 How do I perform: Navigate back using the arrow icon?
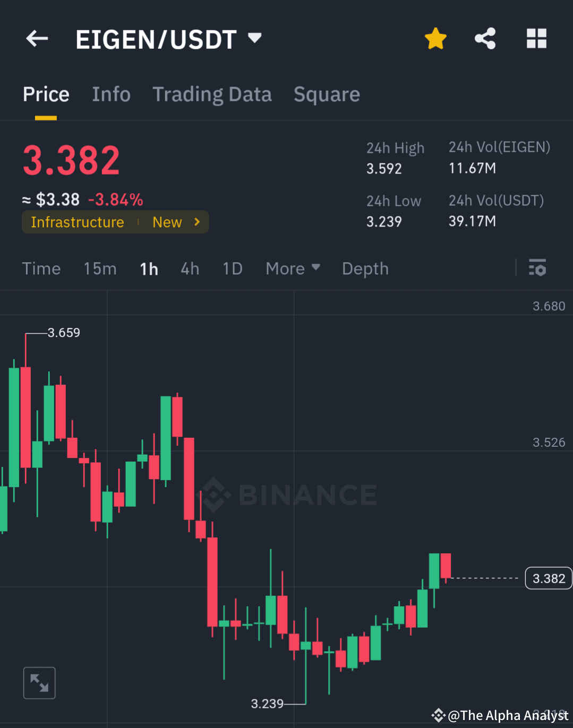pos(36,38)
